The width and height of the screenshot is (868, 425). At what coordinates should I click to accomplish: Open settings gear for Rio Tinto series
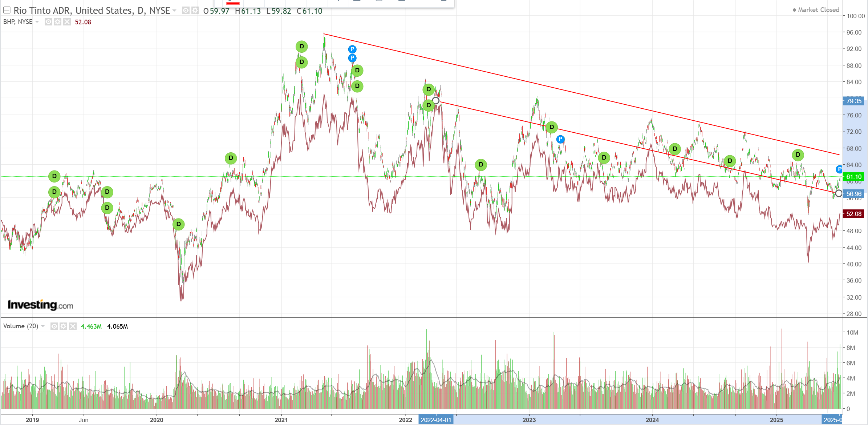tap(195, 11)
